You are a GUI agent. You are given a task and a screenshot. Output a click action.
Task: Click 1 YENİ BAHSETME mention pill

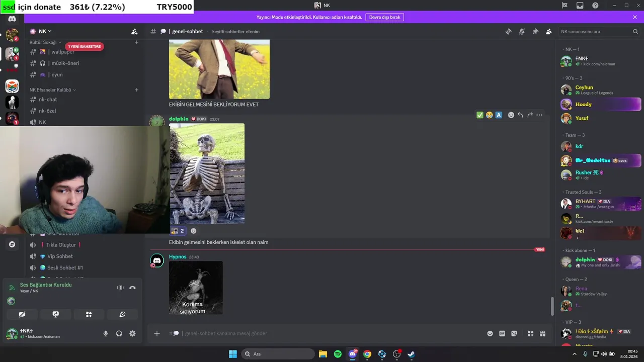85,46
